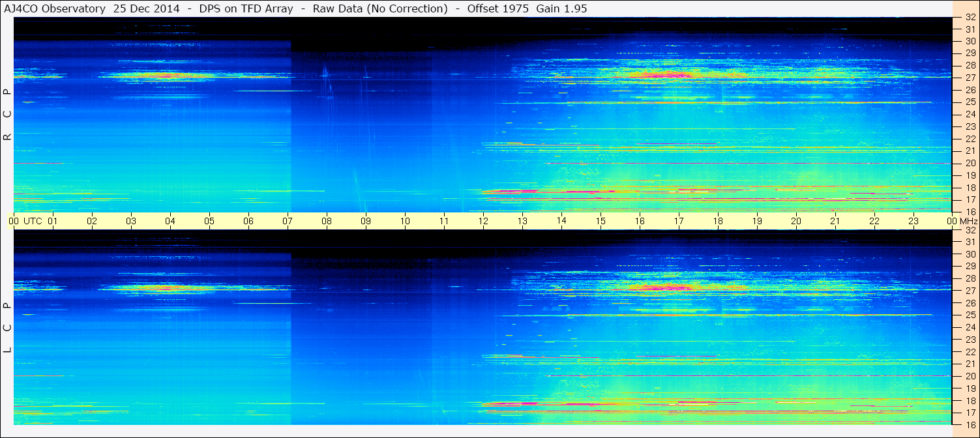Click hour 10 on the time axis

tap(405, 221)
